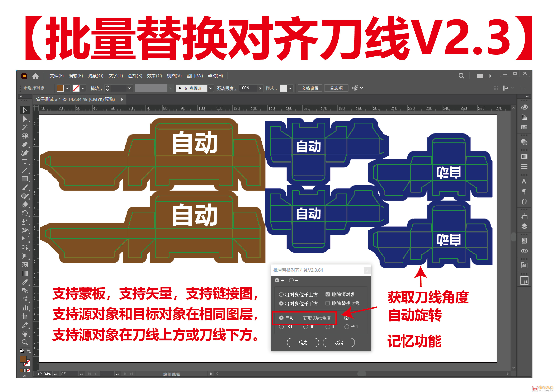Open the zoom level 142.34% dropdown

coord(55,374)
